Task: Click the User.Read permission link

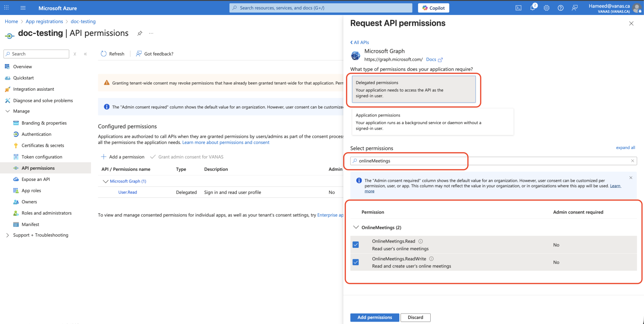Action: pyautogui.click(x=128, y=192)
